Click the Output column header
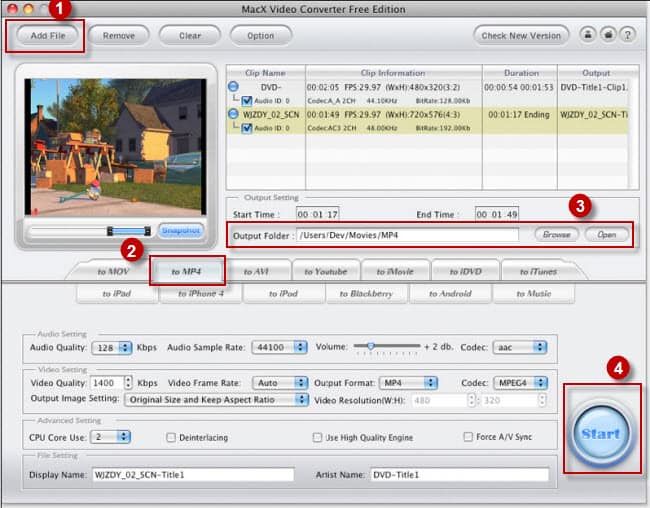Image resolution: width=650 pixels, height=508 pixels. tap(596, 73)
